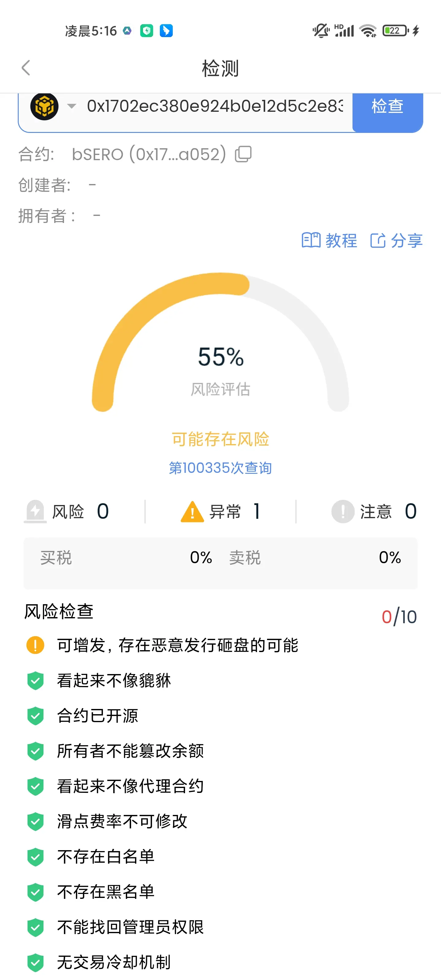Copy the bSERO contract address
The image size is (441, 980).
click(243, 154)
